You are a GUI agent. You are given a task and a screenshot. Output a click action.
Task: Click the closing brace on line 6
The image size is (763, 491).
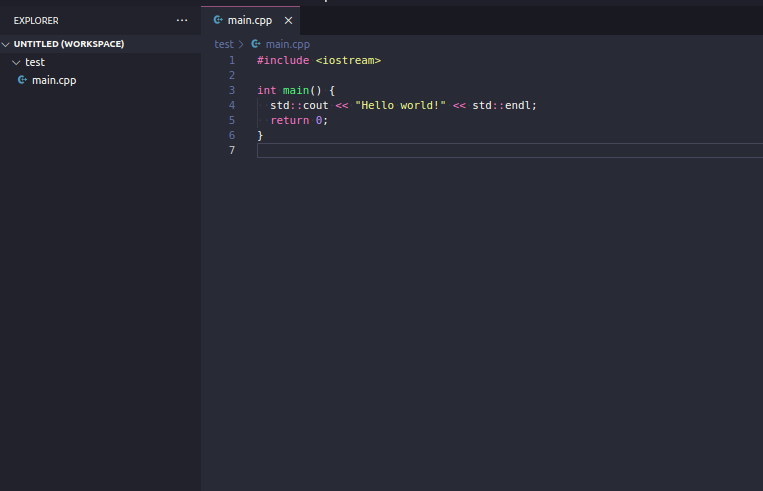coord(260,136)
